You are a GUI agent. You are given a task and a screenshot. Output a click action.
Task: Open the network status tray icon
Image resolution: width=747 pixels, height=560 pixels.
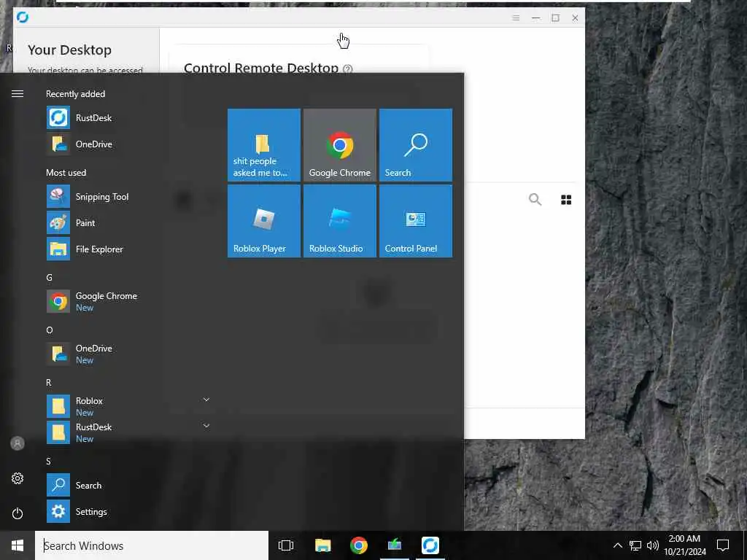tap(635, 545)
